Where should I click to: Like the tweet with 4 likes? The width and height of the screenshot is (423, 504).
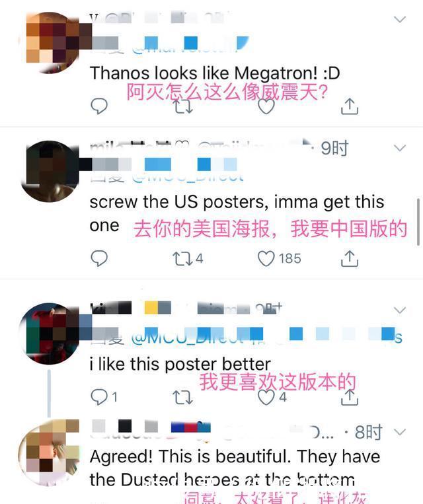coord(272,397)
